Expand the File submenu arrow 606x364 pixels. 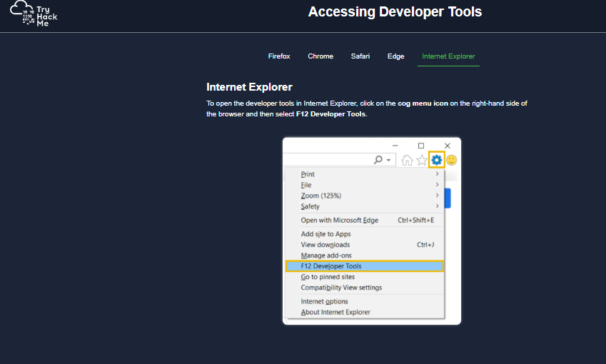pos(437,185)
